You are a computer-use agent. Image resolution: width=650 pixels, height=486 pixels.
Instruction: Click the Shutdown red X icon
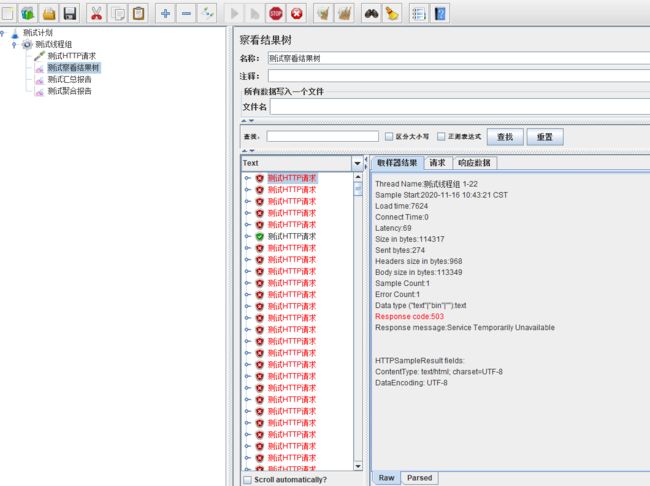click(297, 14)
